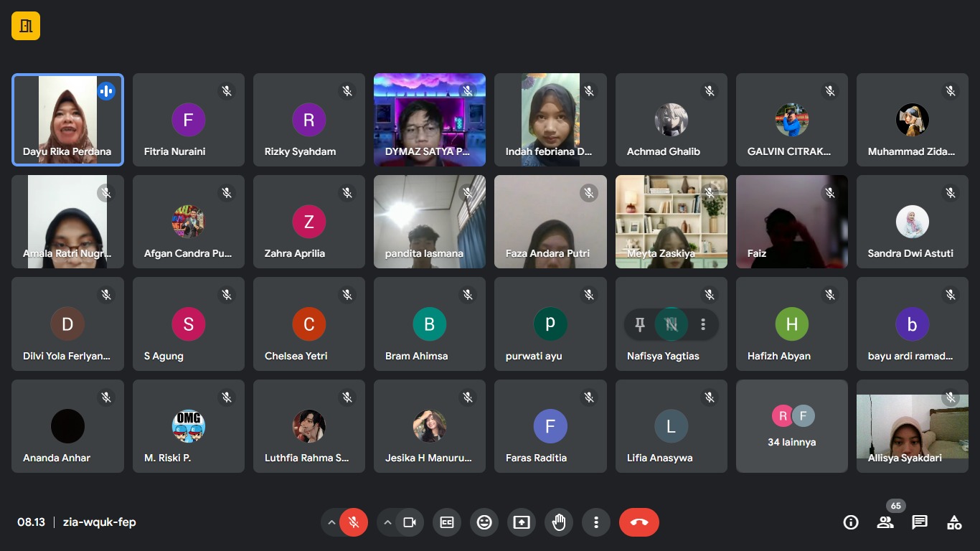Show the participants list panel

pyautogui.click(x=885, y=522)
